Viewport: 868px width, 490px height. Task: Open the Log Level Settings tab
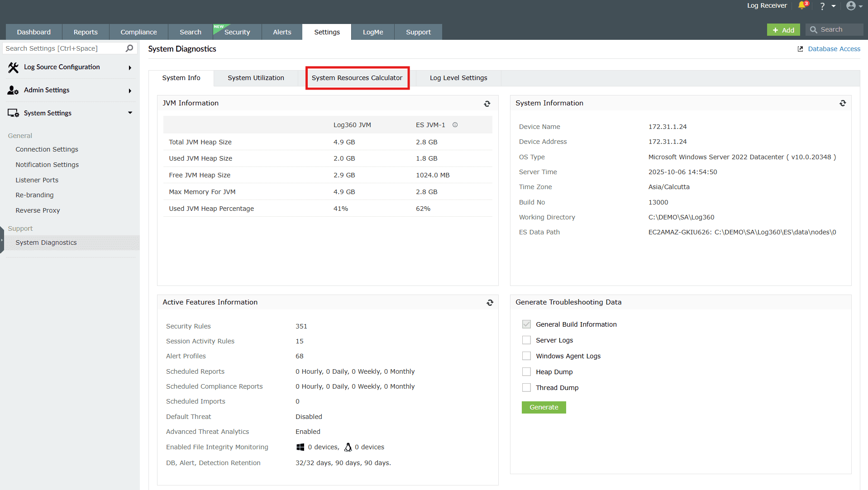point(458,78)
